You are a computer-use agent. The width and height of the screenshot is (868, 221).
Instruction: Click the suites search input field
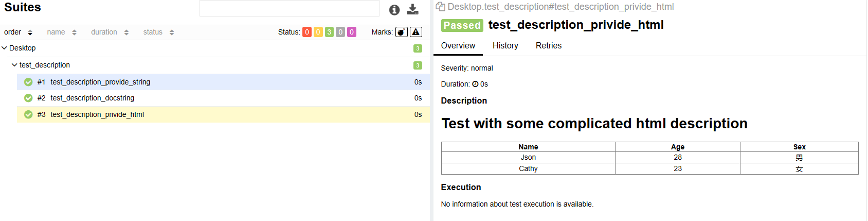289,9
